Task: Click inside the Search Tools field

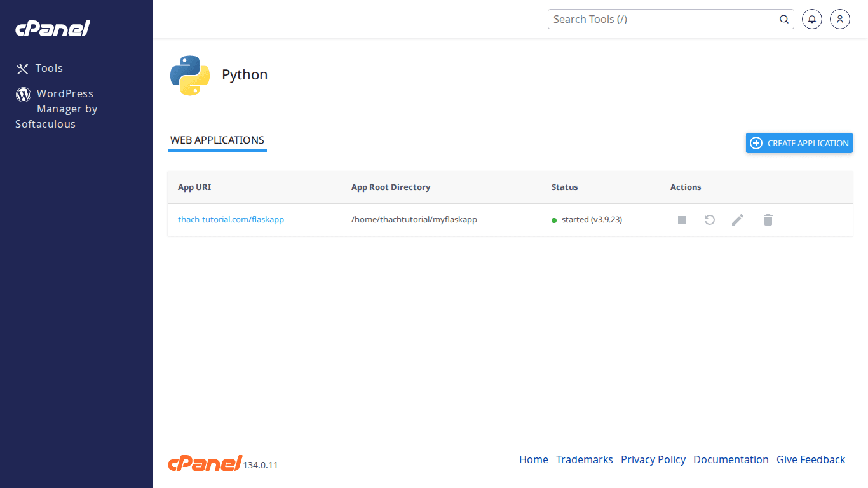Action: pyautogui.click(x=661, y=19)
